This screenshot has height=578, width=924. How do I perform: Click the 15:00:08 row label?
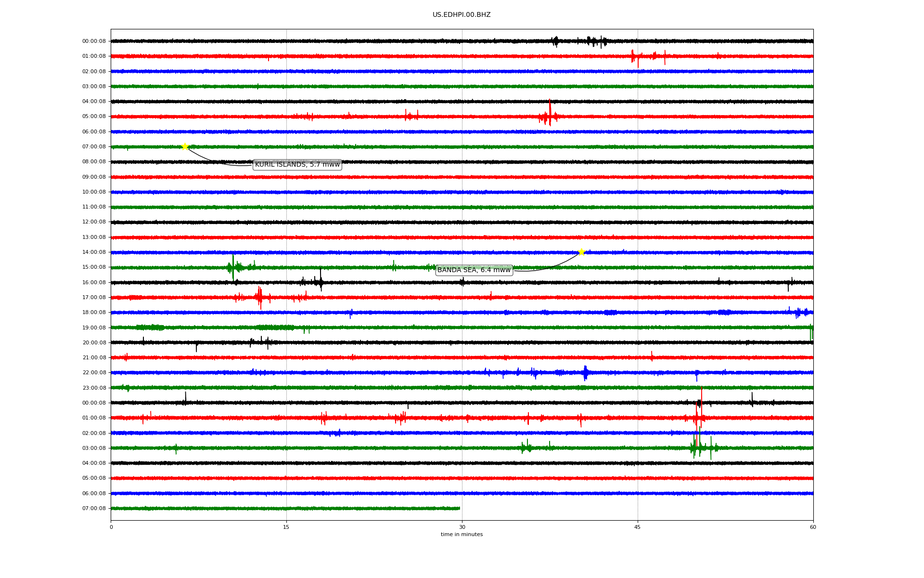[x=94, y=267]
